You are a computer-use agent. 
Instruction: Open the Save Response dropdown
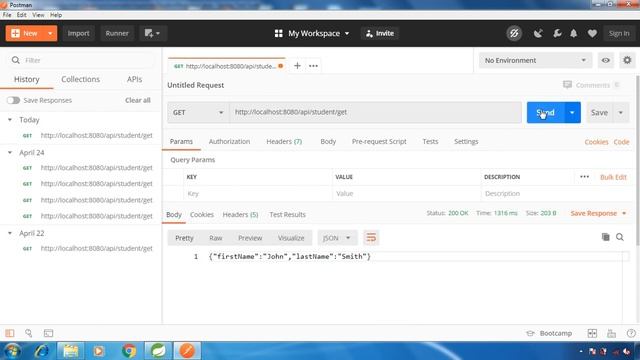pos(598,213)
